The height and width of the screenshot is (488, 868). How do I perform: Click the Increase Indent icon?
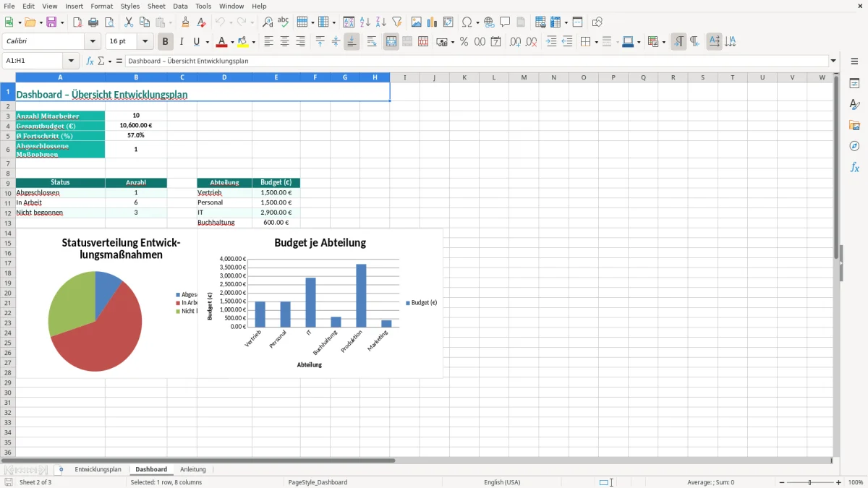click(x=551, y=42)
